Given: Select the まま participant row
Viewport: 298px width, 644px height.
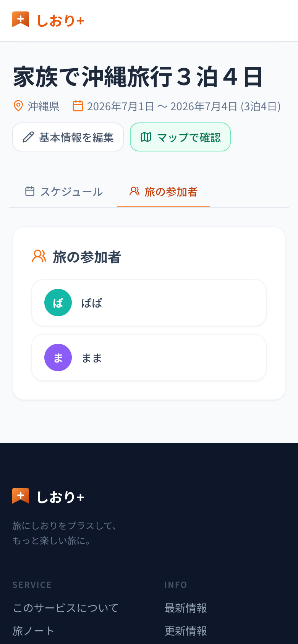Looking at the screenshot, I should tap(149, 357).
